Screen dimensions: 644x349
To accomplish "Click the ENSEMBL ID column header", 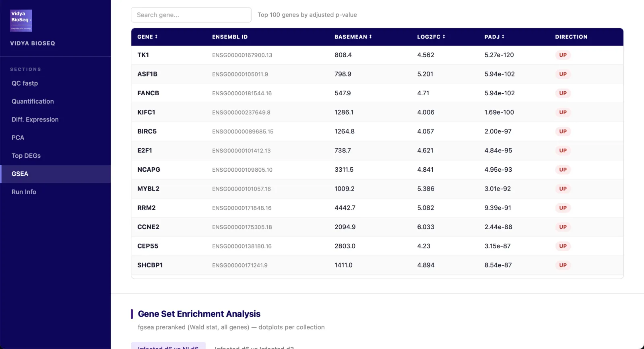I will click(x=230, y=37).
